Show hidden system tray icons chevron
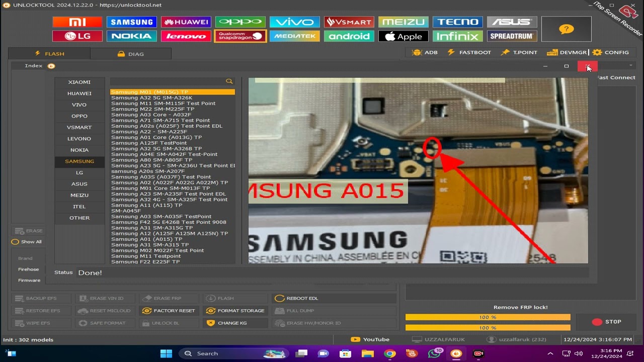This screenshot has height=362, width=644. point(550,353)
